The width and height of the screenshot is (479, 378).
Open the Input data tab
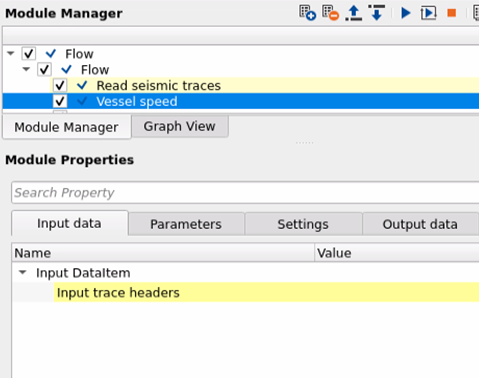[x=69, y=223]
